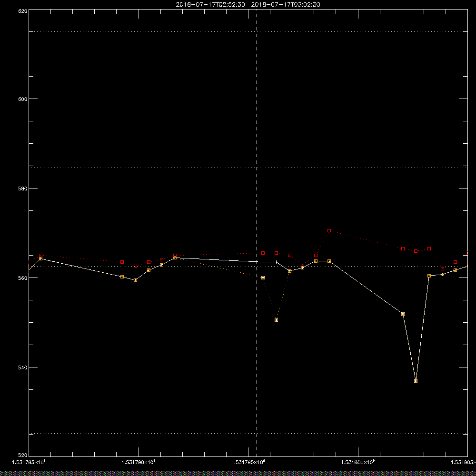Click the y-axis label 540
Screen dimensions: 476x476
coord(23,367)
